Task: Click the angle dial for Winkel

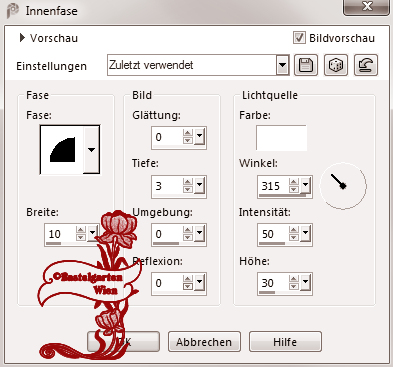Action: coord(343,186)
